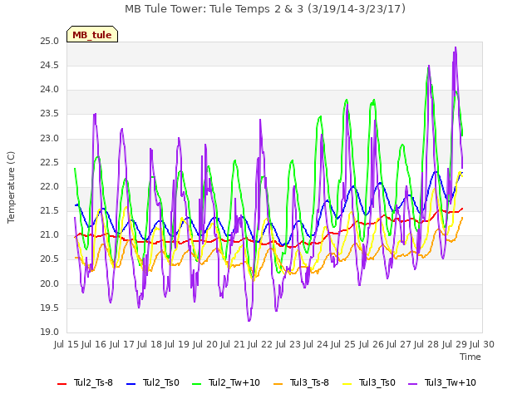Click the Temperature (C) axis label
This screenshot has width=532, height=399.
click(x=11, y=187)
